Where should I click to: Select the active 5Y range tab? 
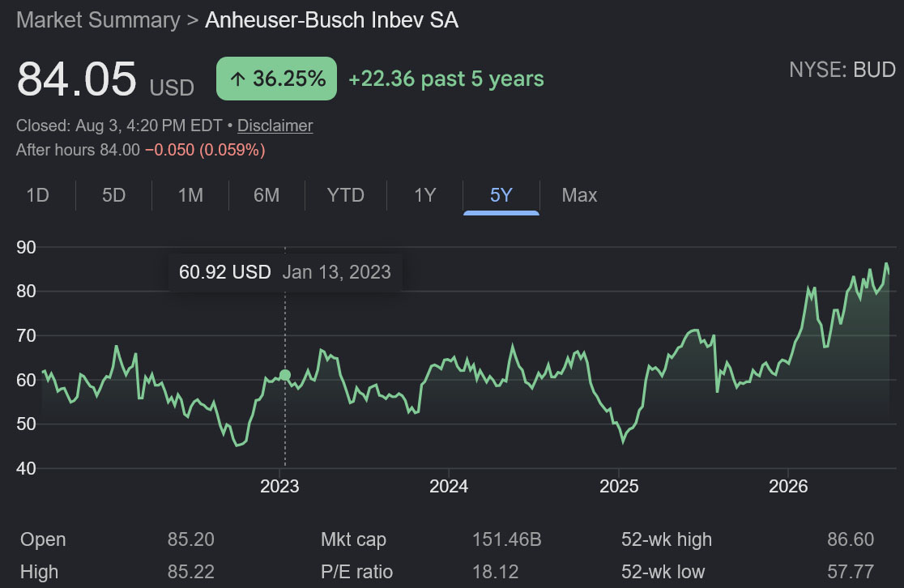[501, 195]
